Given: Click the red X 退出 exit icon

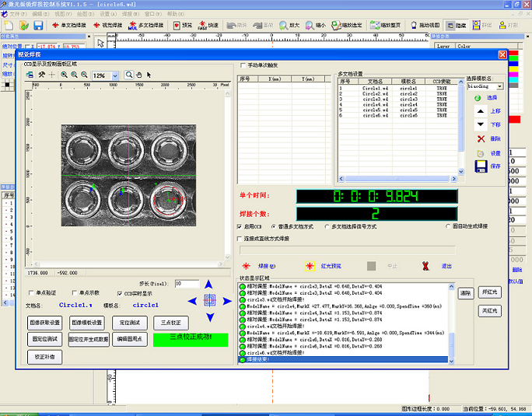Looking at the screenshot, I should coord(425,266).
